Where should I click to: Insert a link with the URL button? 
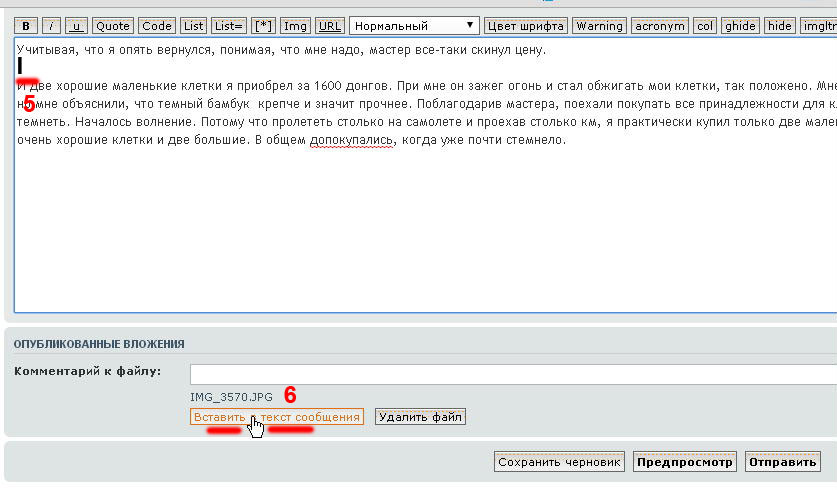pyautogui.click(x=330, y=26)
